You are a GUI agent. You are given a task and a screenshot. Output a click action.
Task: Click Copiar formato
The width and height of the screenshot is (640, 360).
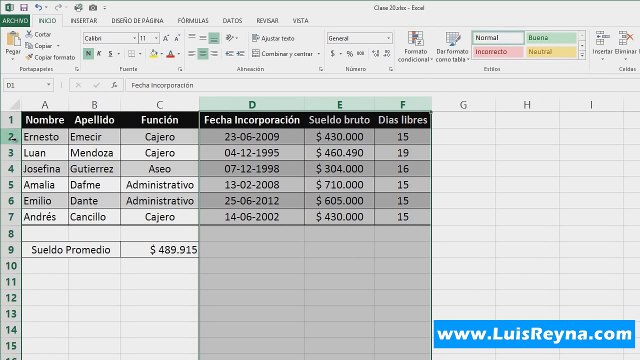coord(50,57)
